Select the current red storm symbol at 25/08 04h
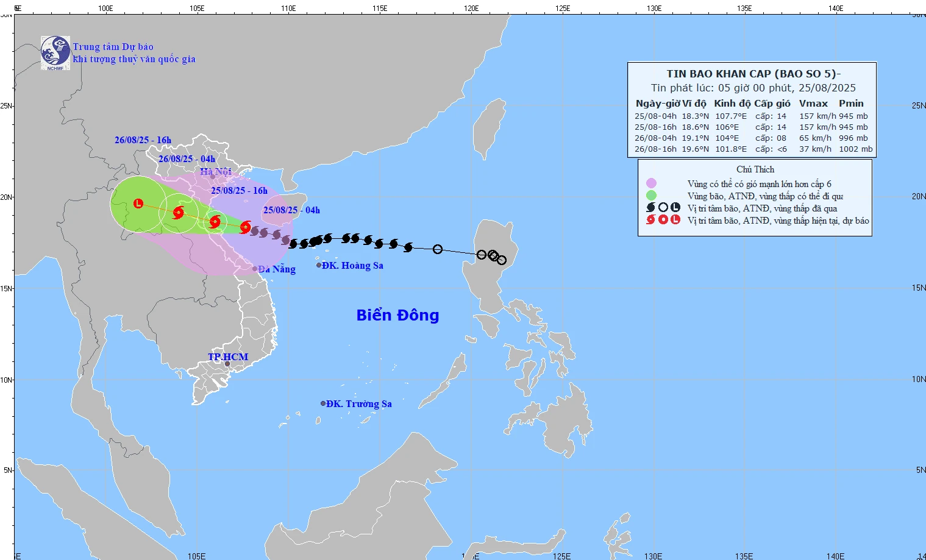Image resolution: width=926 pixels, height=560 pixels. coord(245,227)
